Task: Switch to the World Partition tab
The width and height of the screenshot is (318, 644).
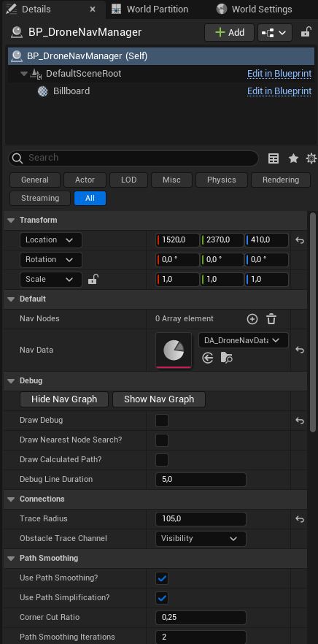Action: point(150,9)
